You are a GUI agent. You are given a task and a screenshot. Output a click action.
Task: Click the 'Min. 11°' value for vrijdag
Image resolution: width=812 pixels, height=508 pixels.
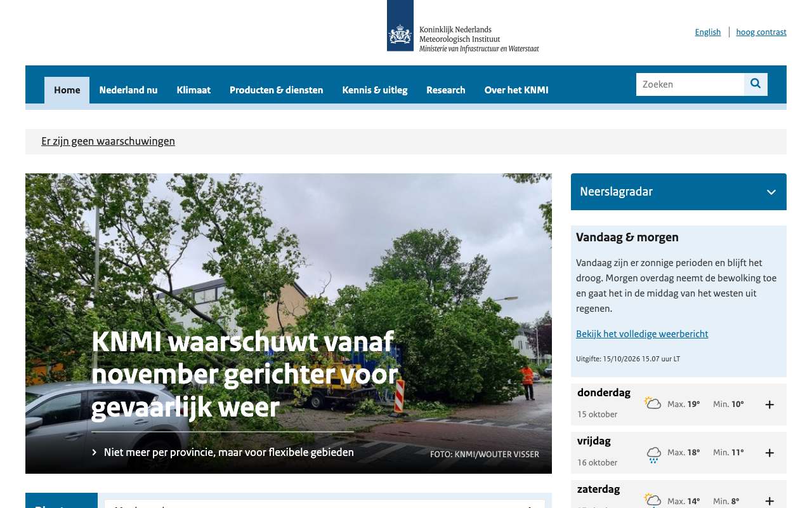(728, 453)
